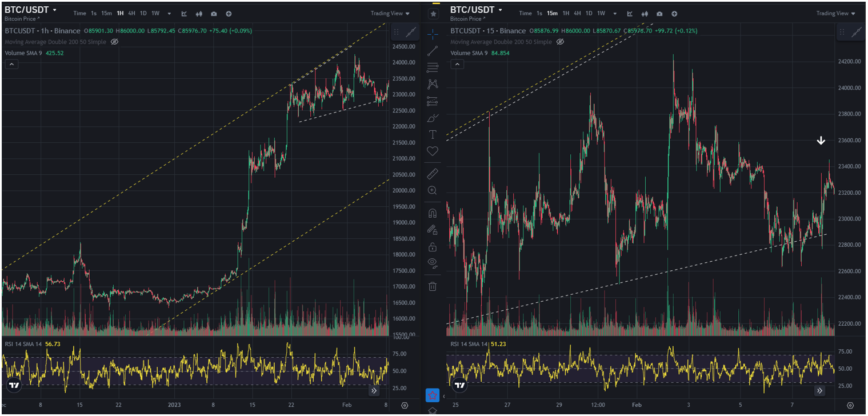Select the XABCD pattern tool
Viewport: 868px width, 416px height.
(433, 84)
